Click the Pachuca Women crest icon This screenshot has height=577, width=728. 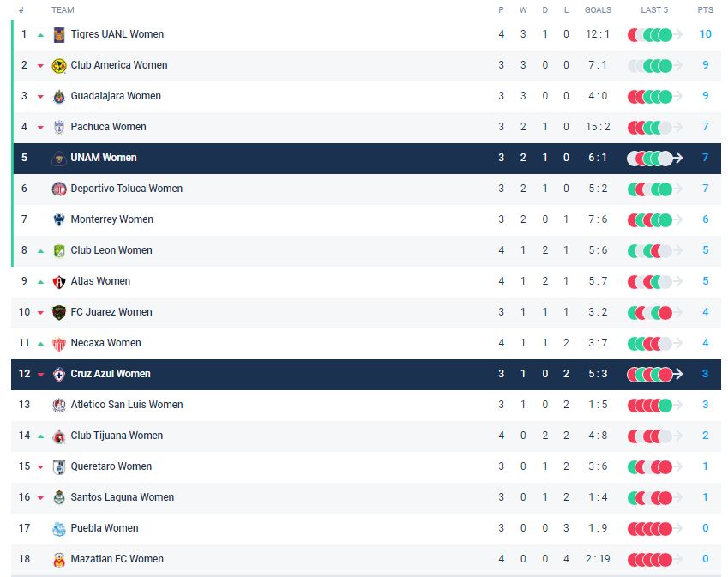pos(59,127)
